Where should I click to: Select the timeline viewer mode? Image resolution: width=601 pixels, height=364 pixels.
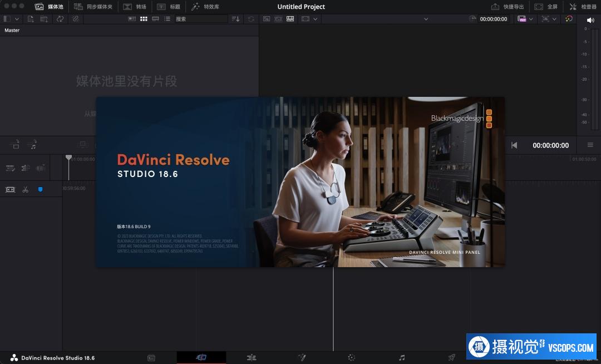pyautogui.click(x=290, y=19)
